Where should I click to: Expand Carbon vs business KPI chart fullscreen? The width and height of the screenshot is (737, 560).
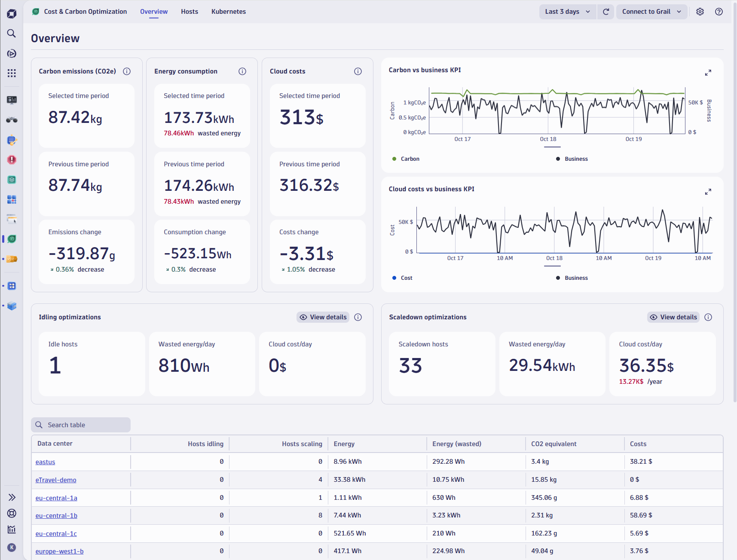coord(708,73)
